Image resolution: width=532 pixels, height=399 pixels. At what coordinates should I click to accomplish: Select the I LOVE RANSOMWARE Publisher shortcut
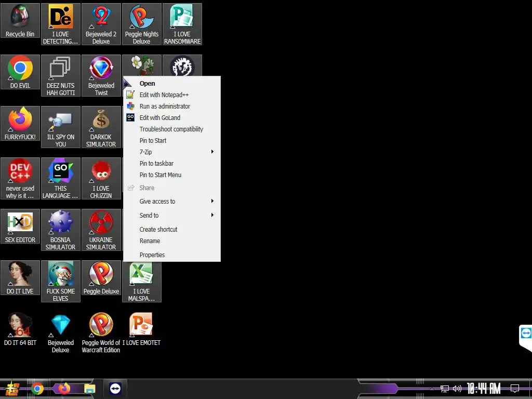point(182,24)
